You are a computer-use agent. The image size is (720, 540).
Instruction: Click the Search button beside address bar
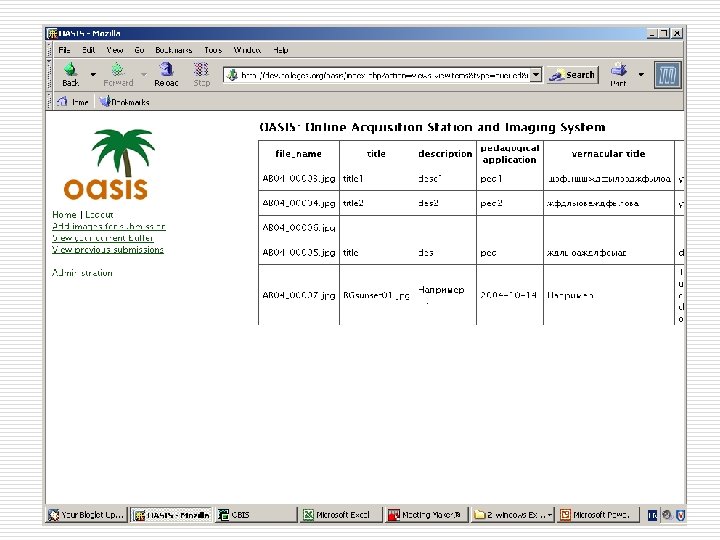coord(572,75)
